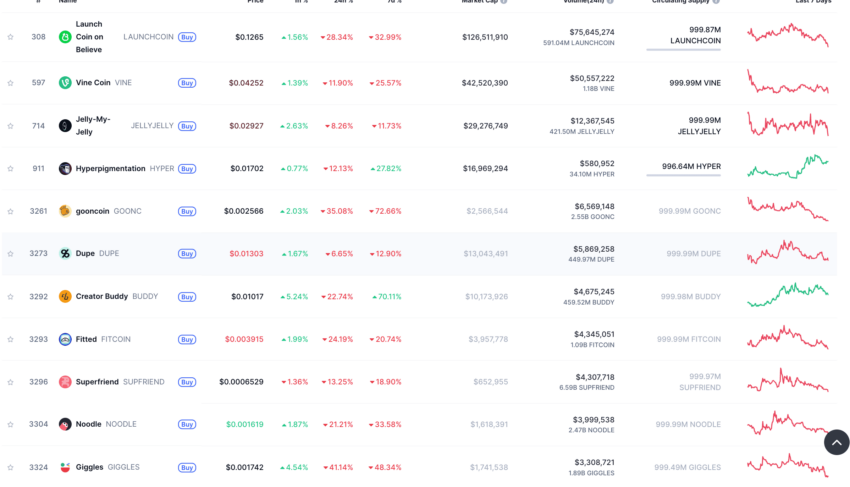Click the gooncoin logo icon
The width and height of the screenshot is (850, 487).
(x=65, y=211)
